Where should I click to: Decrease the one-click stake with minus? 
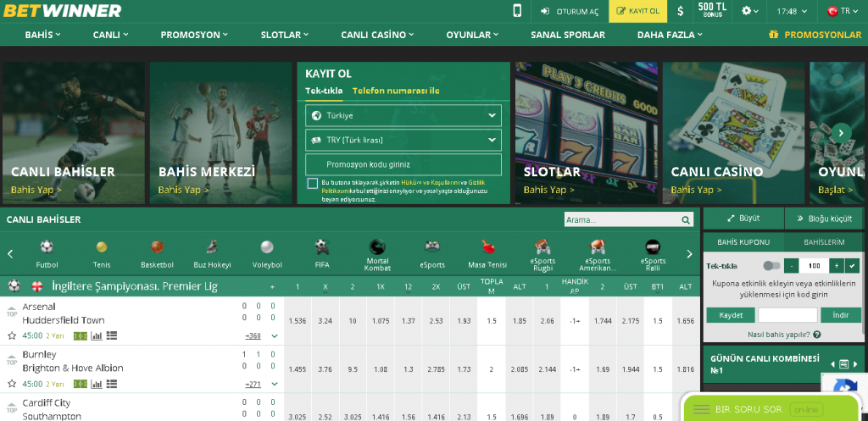[792, 265]
